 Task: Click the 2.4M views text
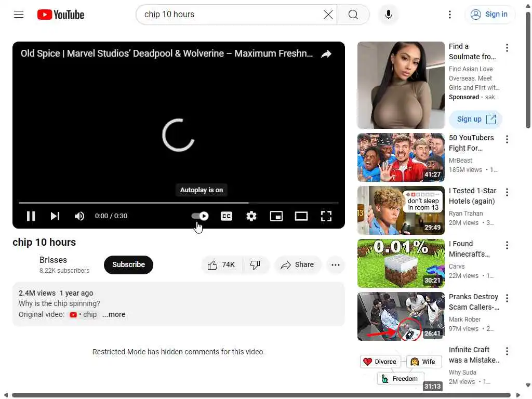click(37, 293)
